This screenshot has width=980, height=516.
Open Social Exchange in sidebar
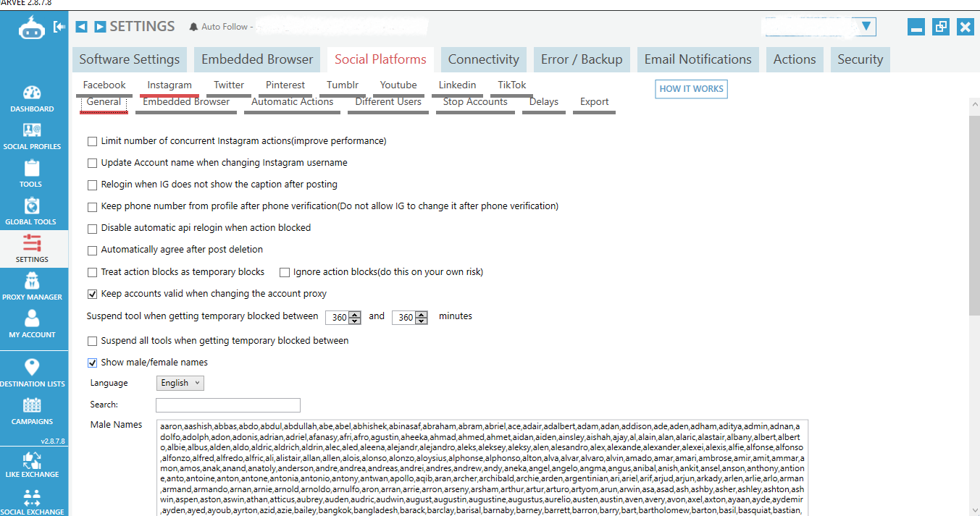pos(32,502)
